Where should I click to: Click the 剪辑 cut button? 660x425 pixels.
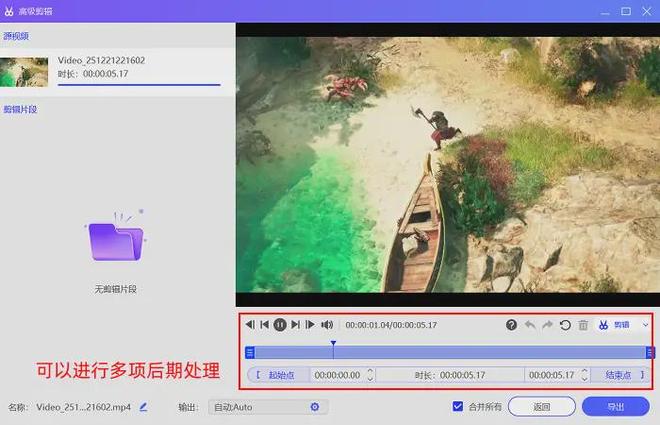point(615,325)
